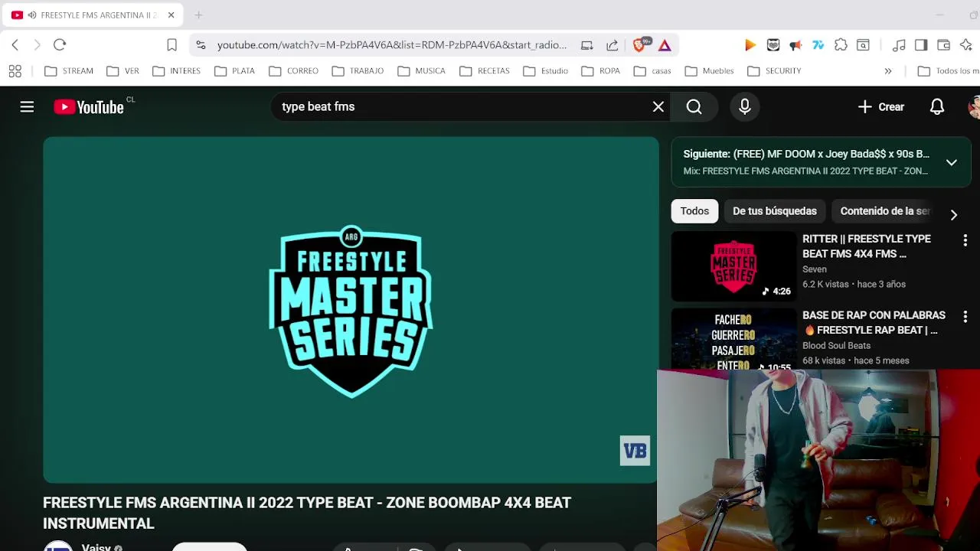Toggle the bookmark icon for this page
The height and width of the screenshot is (551, 980).
pos(171,45)
